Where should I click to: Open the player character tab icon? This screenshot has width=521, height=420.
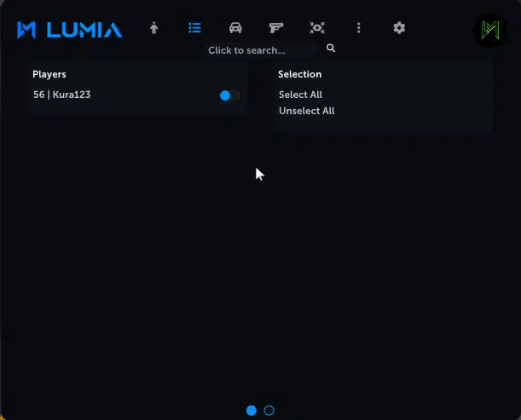153,28
